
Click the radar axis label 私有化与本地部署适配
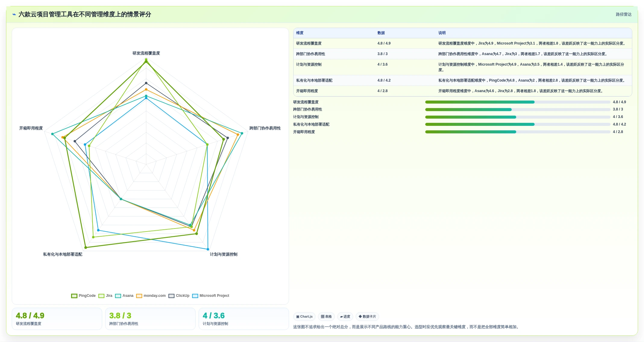click(62, 254)
